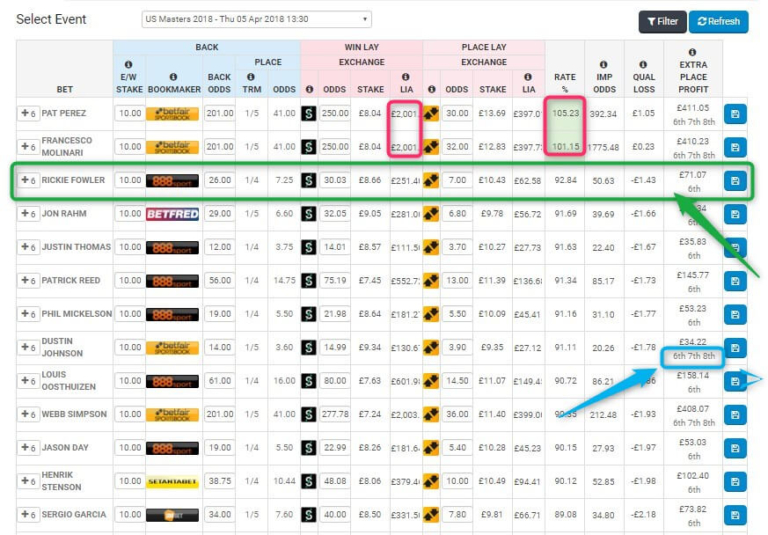768x535 pixels.
Task: Open Betfair place exchange for Patrick Reed
Action: click(x=431, y=281)
